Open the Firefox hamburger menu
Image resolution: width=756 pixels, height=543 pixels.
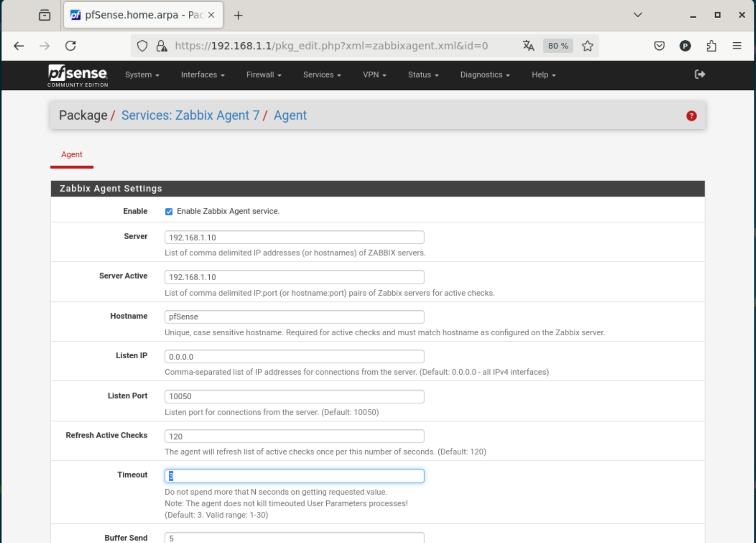click(x=737, y=46)
